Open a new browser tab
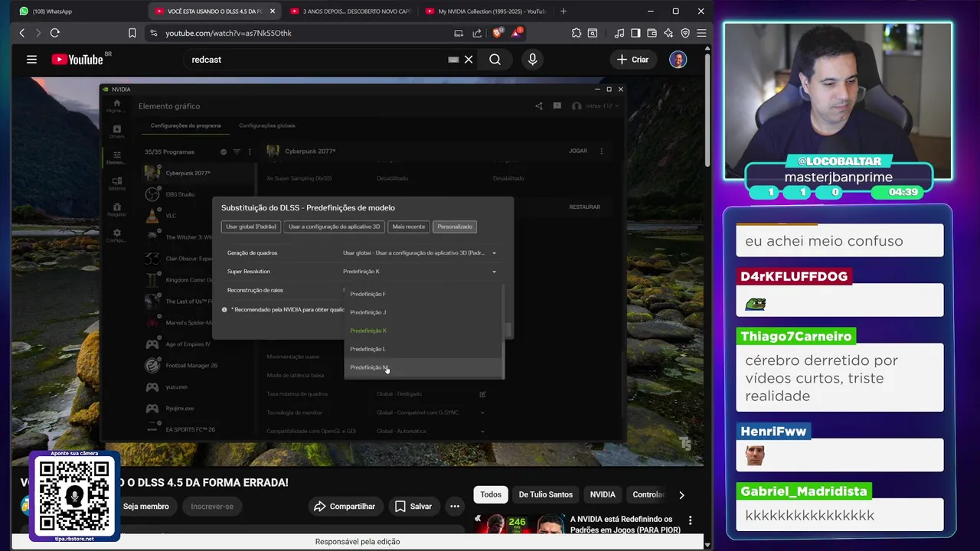 (x=563, y=11)
